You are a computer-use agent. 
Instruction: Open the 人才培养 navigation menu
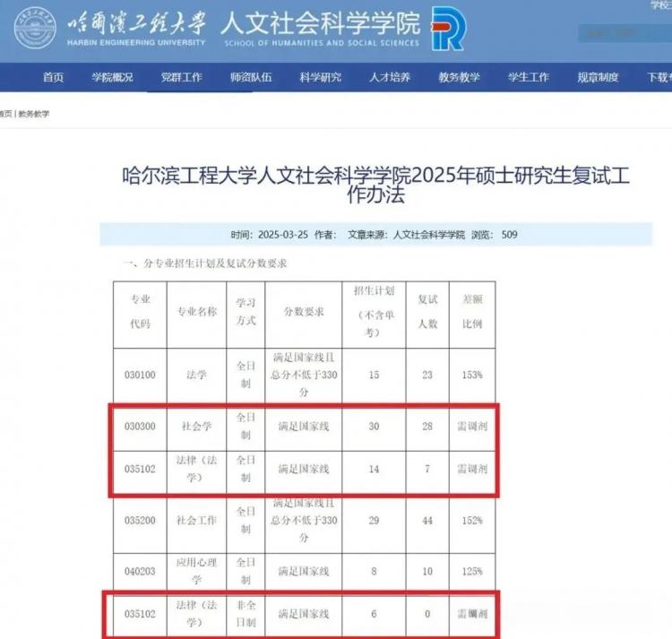click(390, 77)
